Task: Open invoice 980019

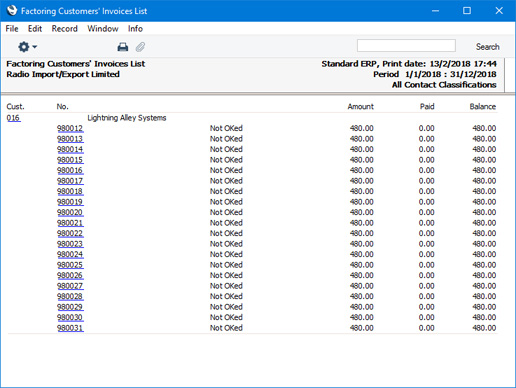Action: coord(70,202)
